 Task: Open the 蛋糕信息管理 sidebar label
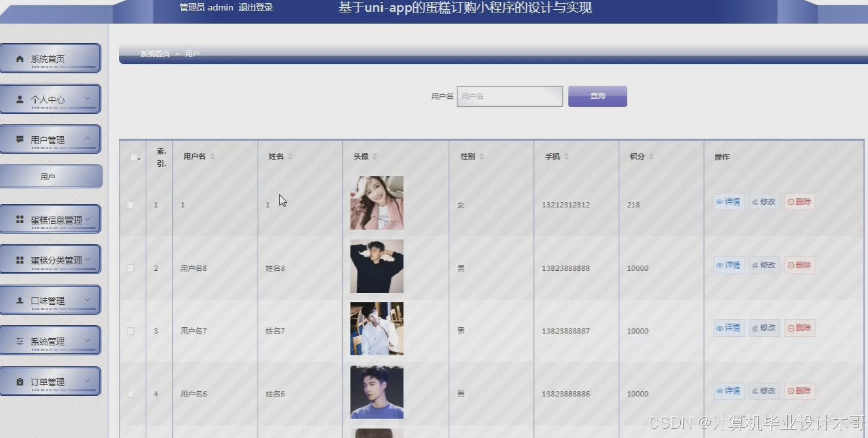[x=56, y=220]
